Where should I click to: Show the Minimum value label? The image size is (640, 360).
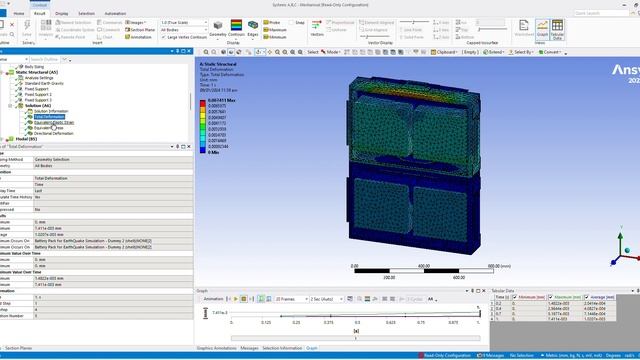275,37
